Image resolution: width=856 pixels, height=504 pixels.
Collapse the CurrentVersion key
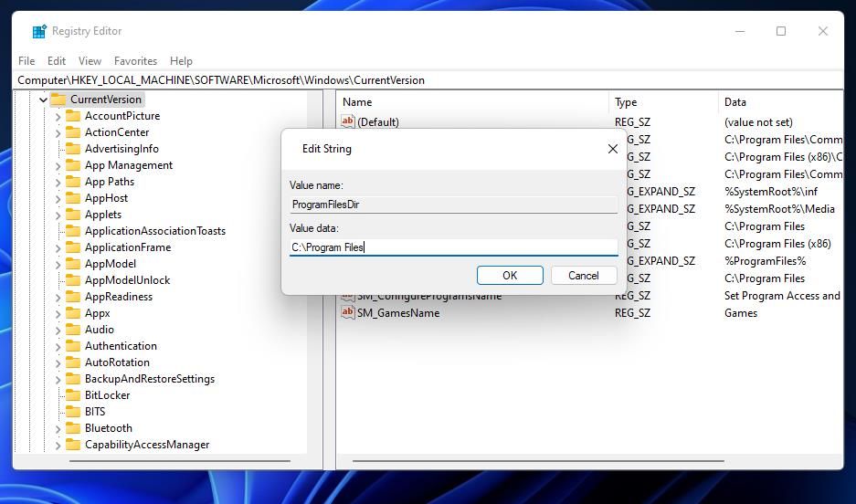[43, 100]
